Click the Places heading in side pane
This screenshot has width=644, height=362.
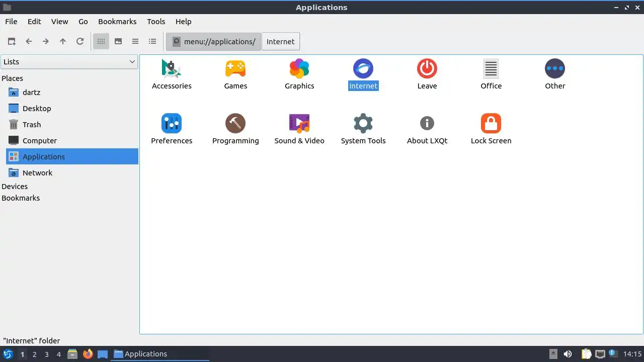(x=12, y=78)
